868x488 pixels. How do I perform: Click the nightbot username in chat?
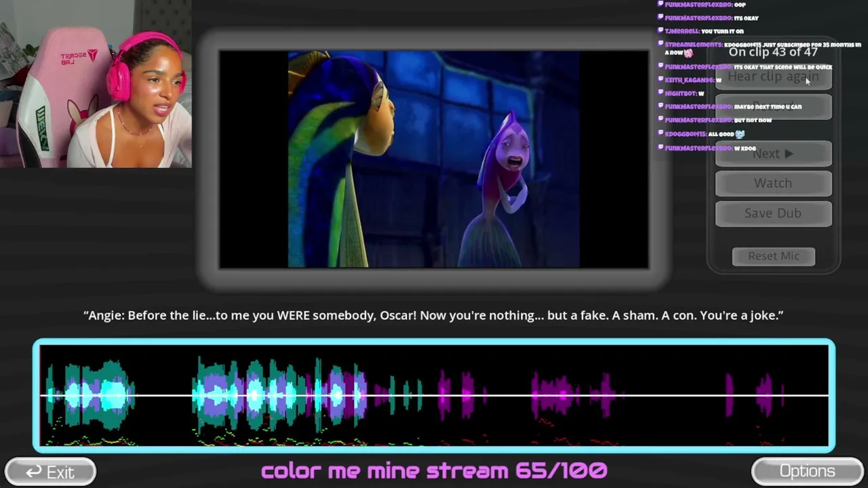pos(680,94)
